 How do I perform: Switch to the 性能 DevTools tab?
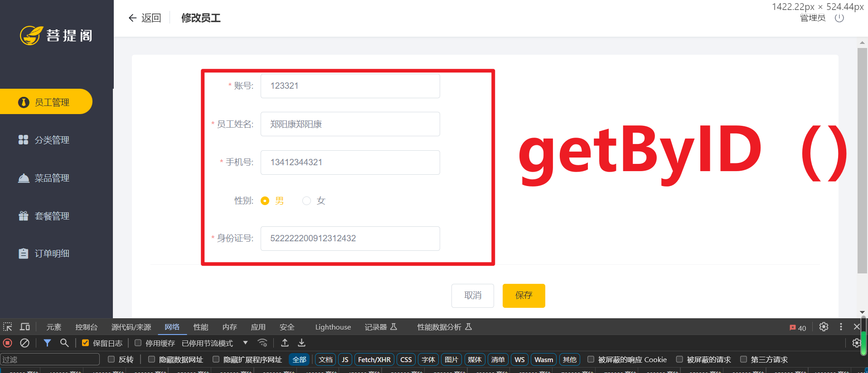(200, 327)
